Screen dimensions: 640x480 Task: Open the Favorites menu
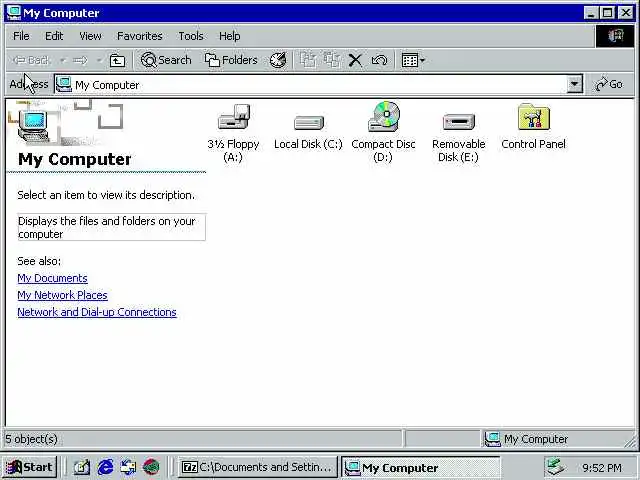pos(140,36)
